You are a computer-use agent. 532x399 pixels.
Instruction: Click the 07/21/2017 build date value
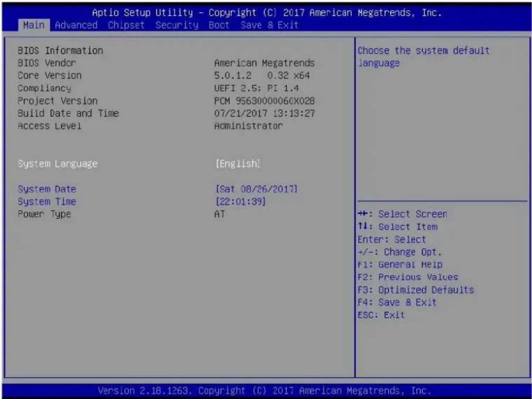point(264,113)
